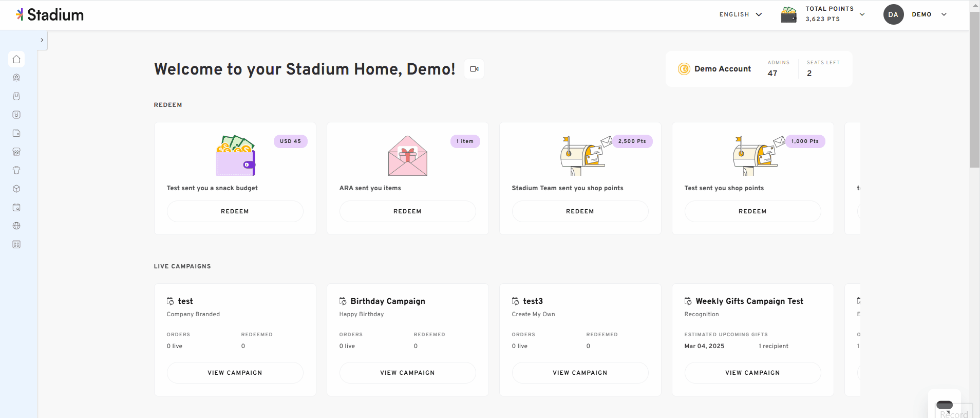
Task: Click the 3,623 PTS total
Action: [x=823, y=19]
